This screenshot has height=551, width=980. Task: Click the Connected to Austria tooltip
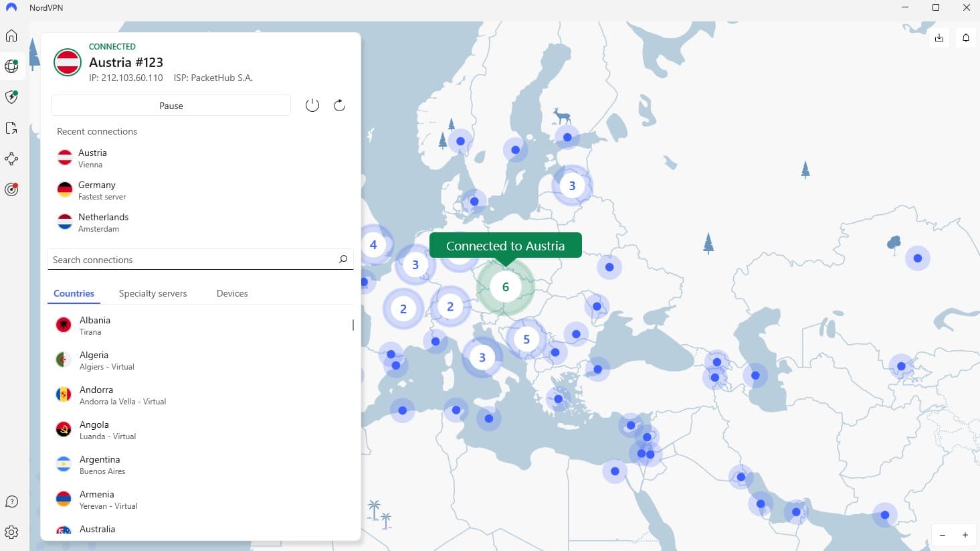[x=505, y=246]
